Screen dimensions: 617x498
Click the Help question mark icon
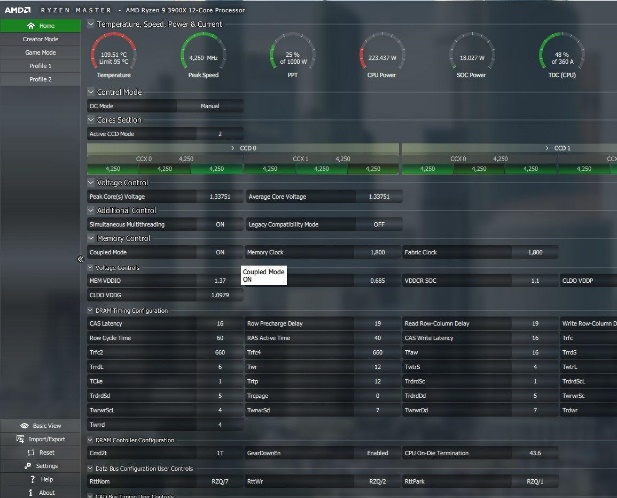(33, 479)
